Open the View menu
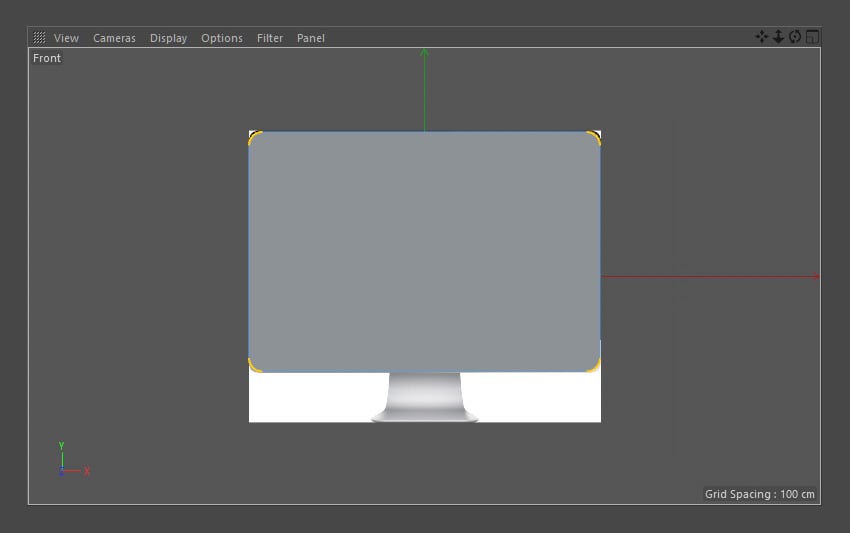Screen dimensions: 850x533 click(x=66, y=38)
